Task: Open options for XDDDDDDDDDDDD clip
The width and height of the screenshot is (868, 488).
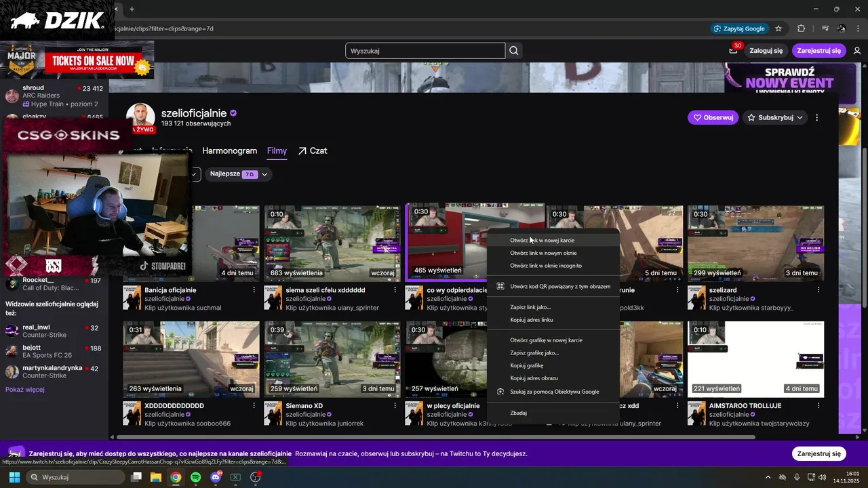Action: click(254, 405)
